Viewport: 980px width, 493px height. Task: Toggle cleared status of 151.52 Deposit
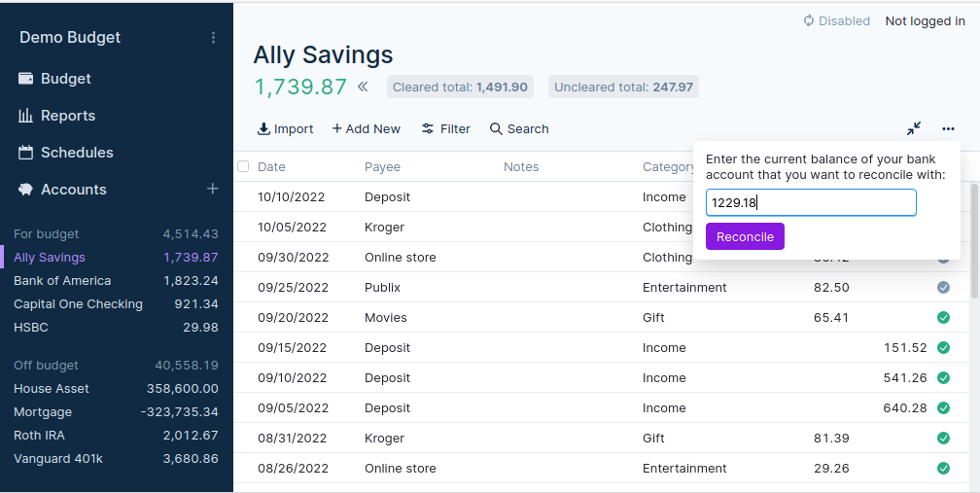943,348
